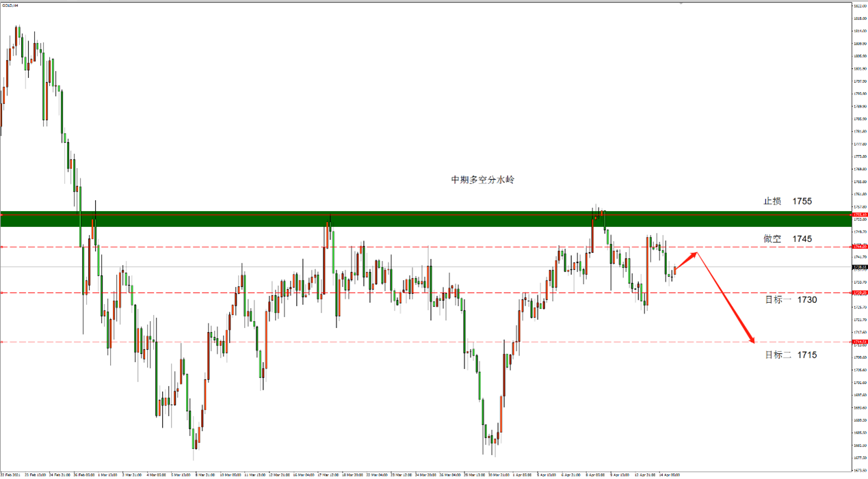Select the 目标一 1730 text label
The image size is (868, 479).
click(x=791, y=299)
